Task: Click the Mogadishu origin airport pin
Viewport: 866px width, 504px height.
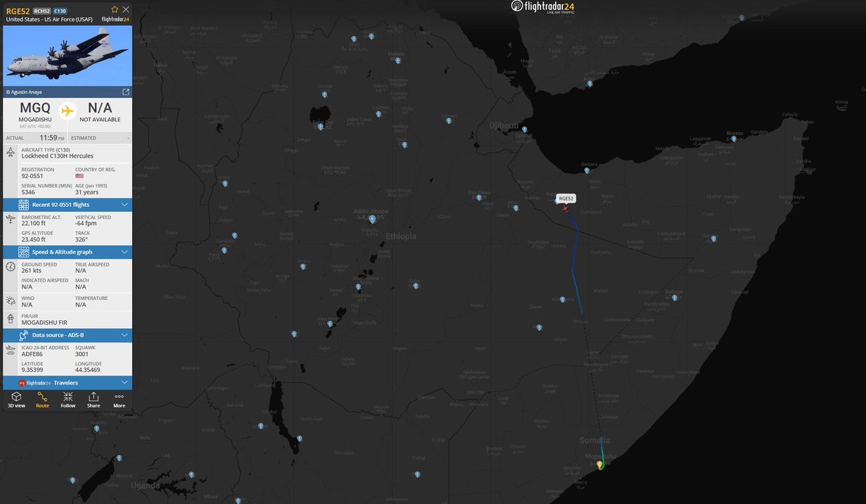Action: pos(600,464)
